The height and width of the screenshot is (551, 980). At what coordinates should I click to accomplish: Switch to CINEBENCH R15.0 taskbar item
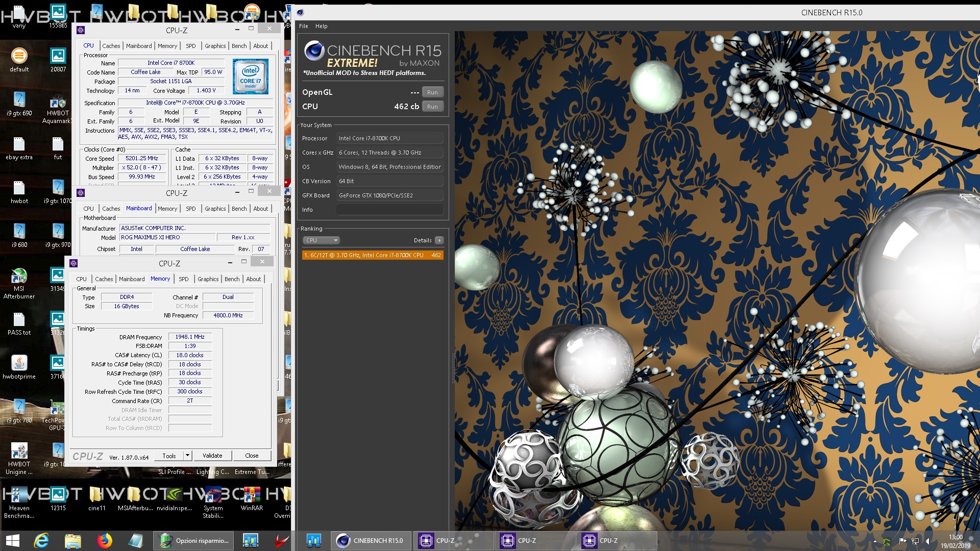point(371,540)
